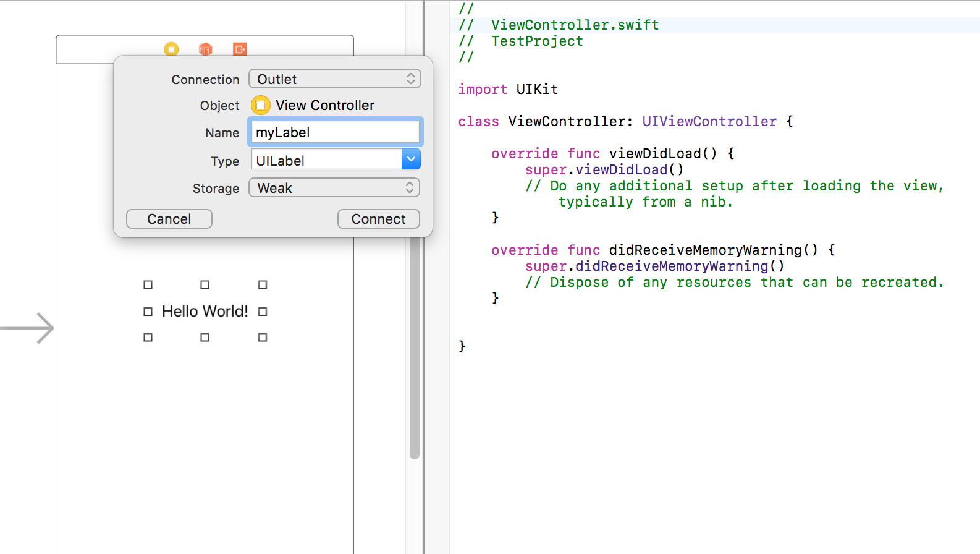Open the Storage dropdown set to Weak
Image resolution: width=980 pixels, height=554 pixels.
pos(334,188)
